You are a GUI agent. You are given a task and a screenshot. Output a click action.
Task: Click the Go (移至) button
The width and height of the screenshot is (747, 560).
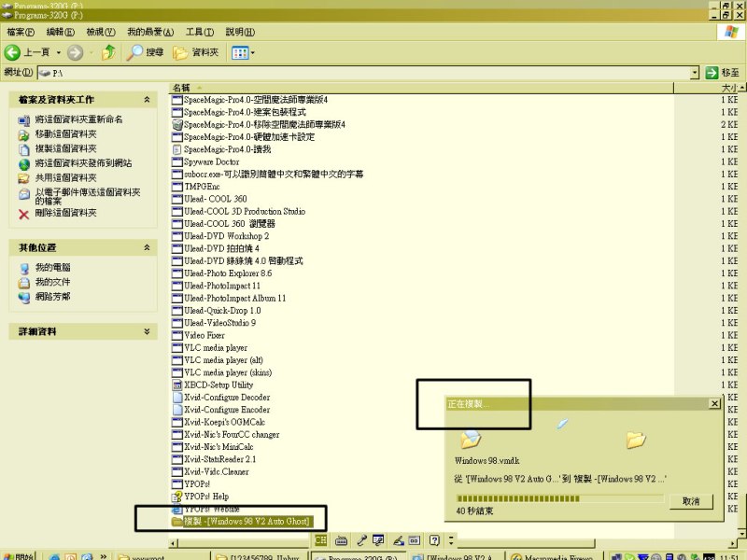[x=722, y=73]
